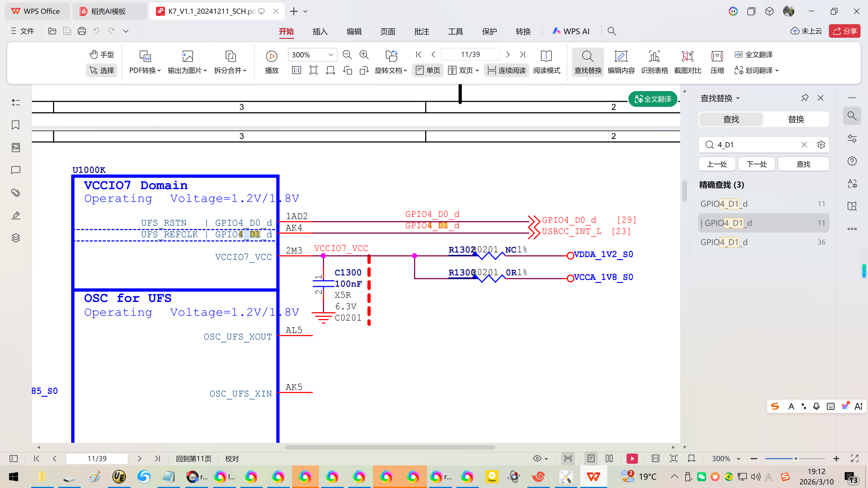Click the rotate document icon
This screenshot has width=868, height=488.
tap(391, 56)
